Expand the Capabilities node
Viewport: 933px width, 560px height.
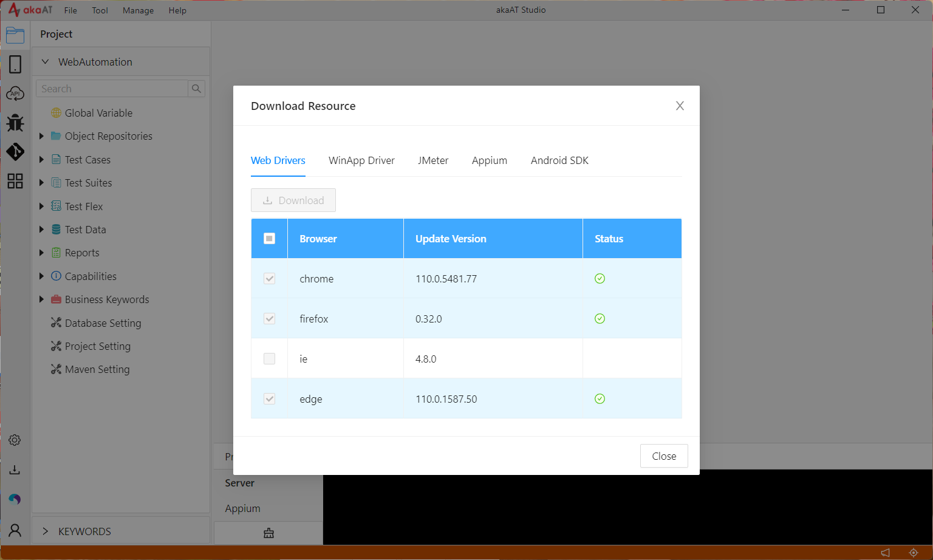41,276
